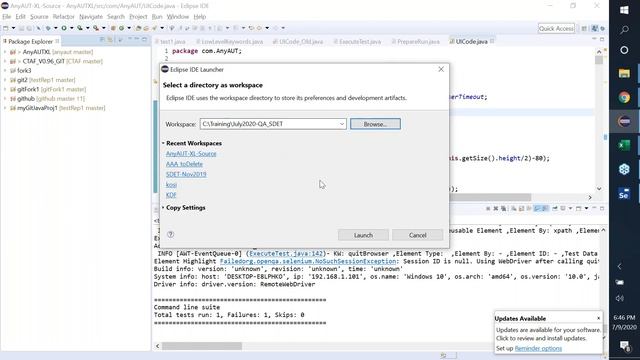
Task: Click the dialog help question mark icon
Action: 171,234
